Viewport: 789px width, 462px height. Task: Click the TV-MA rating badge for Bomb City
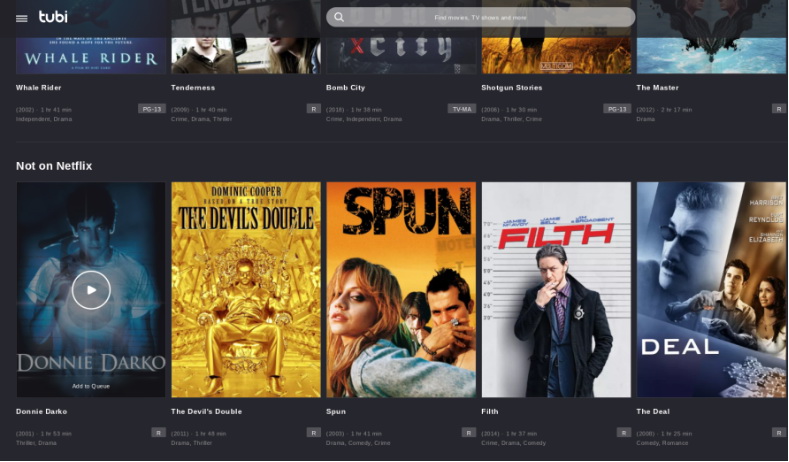point(461,109)
